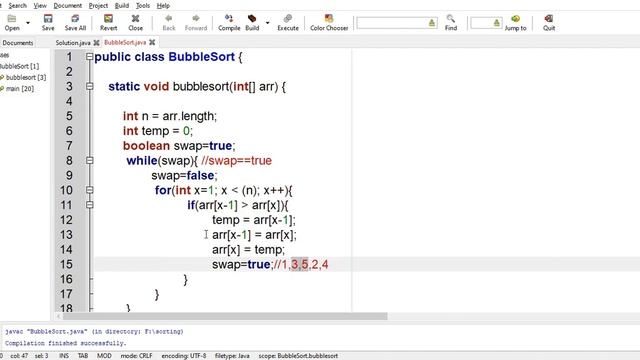Viewport: 640px width, 360px height.
Task: Click 'encoding: UTF-8' in status bar
Action: pyautogui.click(x=184, y=356)
